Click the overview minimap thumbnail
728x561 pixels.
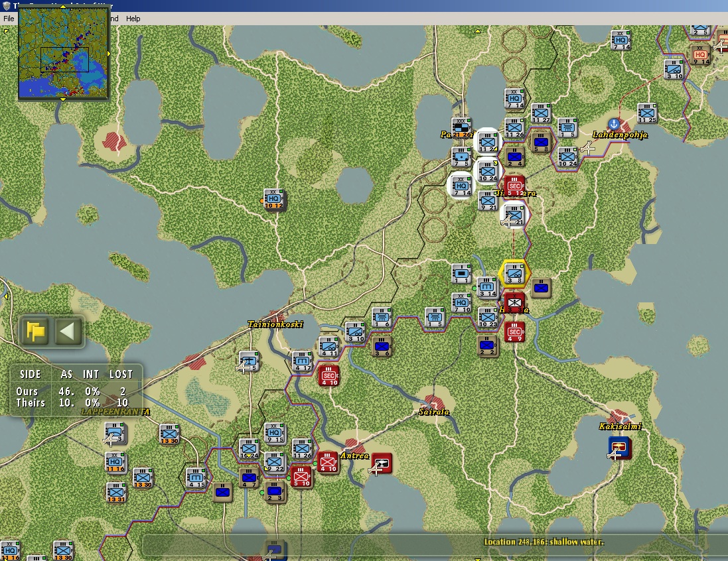tap(63, 53)
